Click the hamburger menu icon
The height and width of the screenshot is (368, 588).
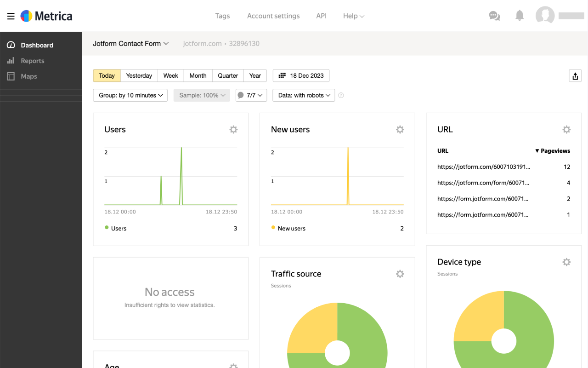(x=11, y=16)
